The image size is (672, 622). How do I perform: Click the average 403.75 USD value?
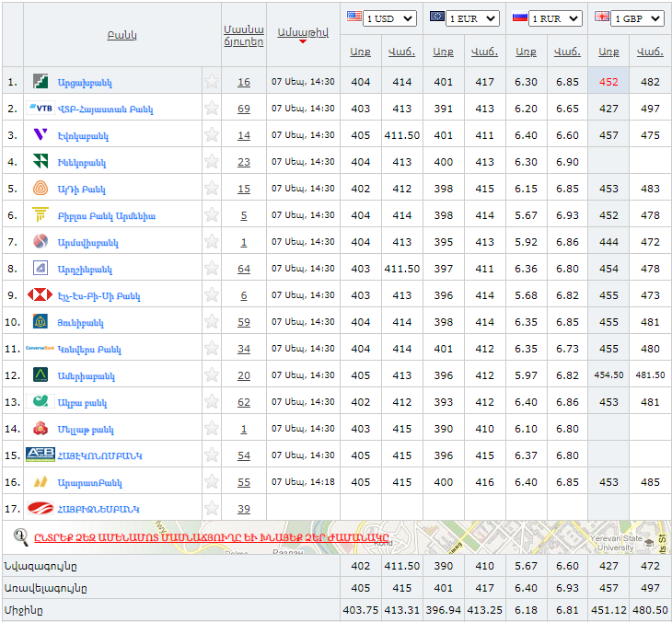[x=361, y=609]
